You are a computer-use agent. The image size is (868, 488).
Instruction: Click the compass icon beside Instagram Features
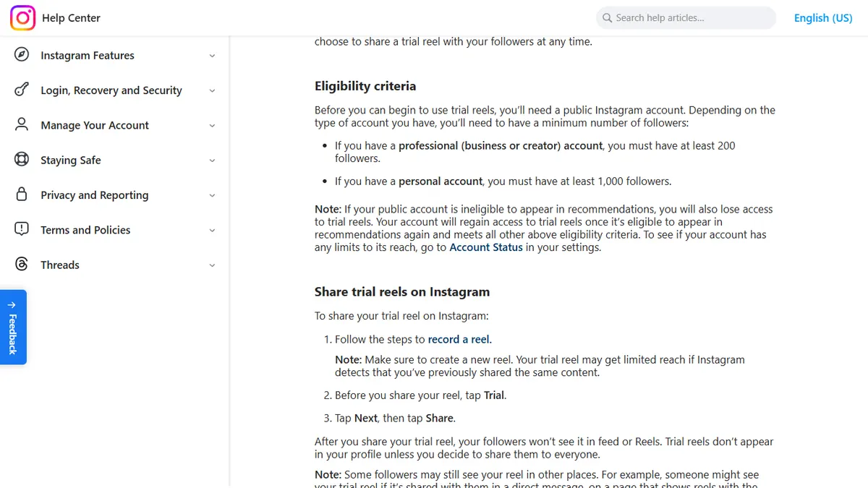22,55
